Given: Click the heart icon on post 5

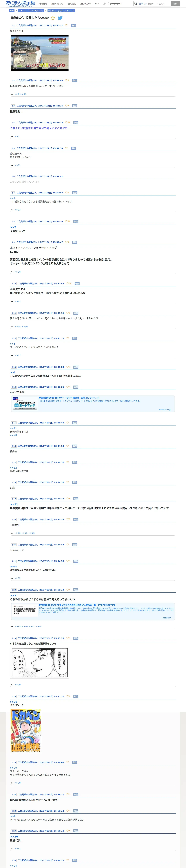Looking at the screenshot, I should (x=66, y=148).
